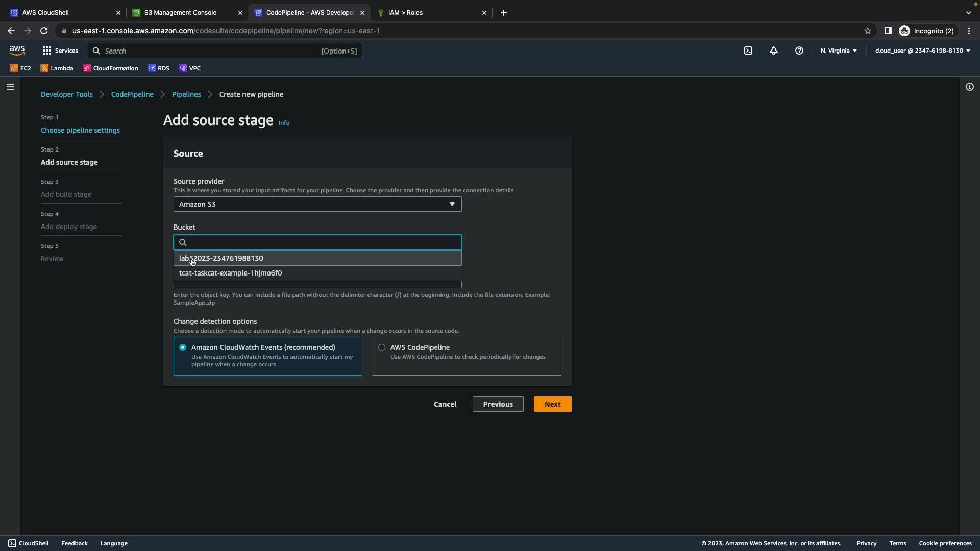
Task: Open the N. Virginia region selector
Action: (x=838, y=51)
